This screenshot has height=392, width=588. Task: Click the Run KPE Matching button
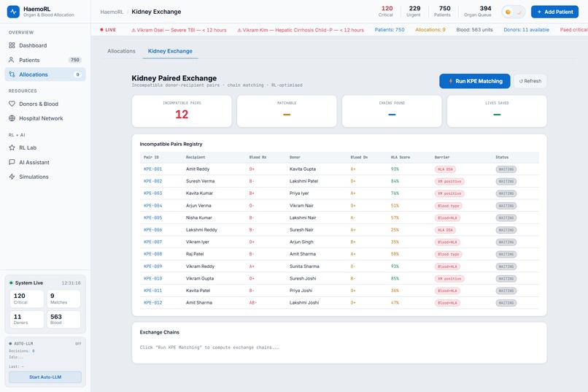pyautogui.click(x=474, y=81)
